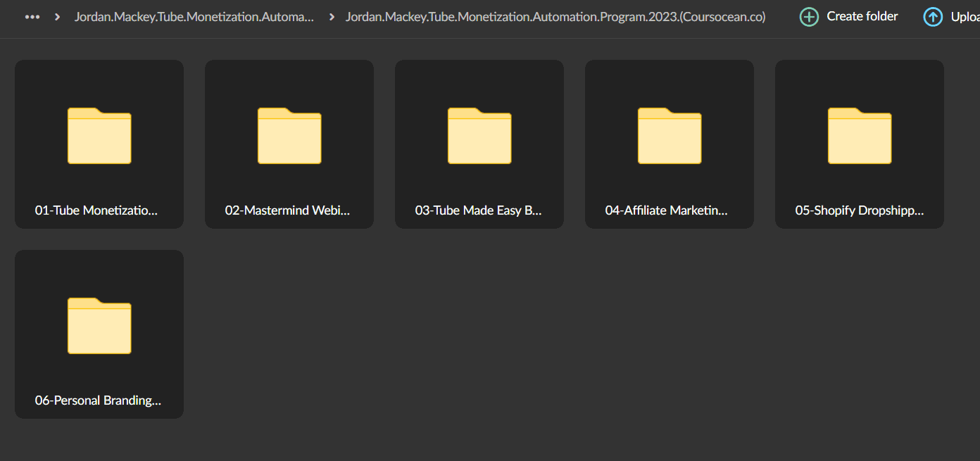Click the Create folder plus icon

tap(810, 17)
